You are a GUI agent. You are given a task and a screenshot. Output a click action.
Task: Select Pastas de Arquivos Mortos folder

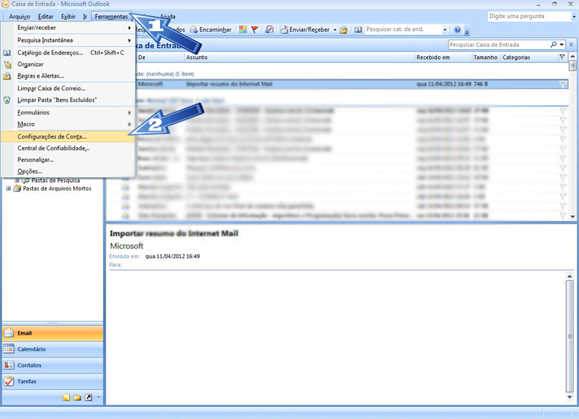[x=57, y=189]
